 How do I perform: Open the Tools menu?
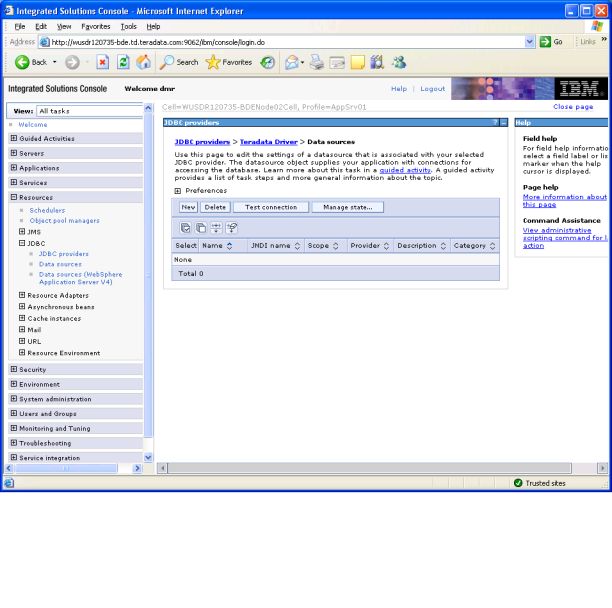(128, 26)
